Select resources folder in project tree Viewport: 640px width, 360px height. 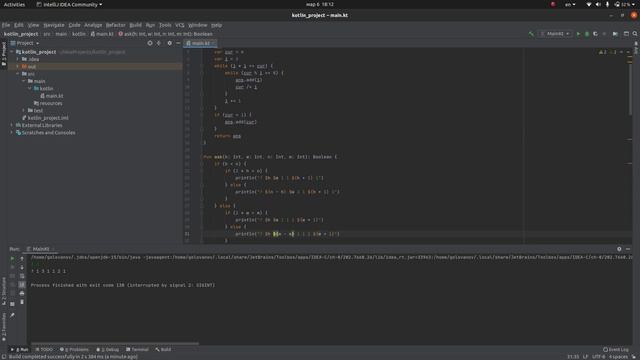point(48,103)
